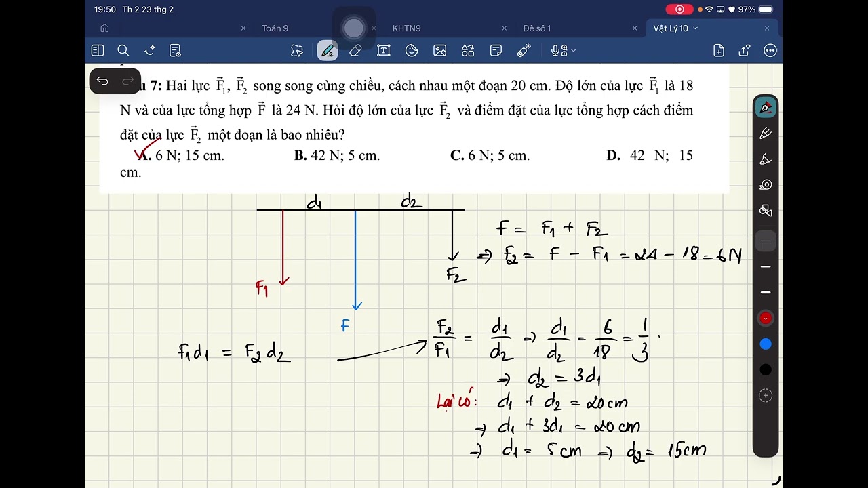Select the Vật Lý 10 tab
The width and height of the screenshot is (868, 488).
coord(671,28)
